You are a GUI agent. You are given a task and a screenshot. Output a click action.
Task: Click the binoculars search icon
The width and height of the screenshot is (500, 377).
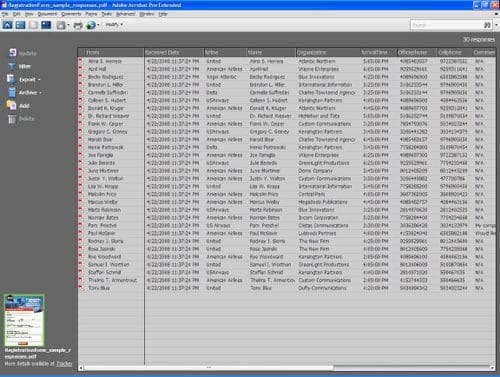pos(487,25)
